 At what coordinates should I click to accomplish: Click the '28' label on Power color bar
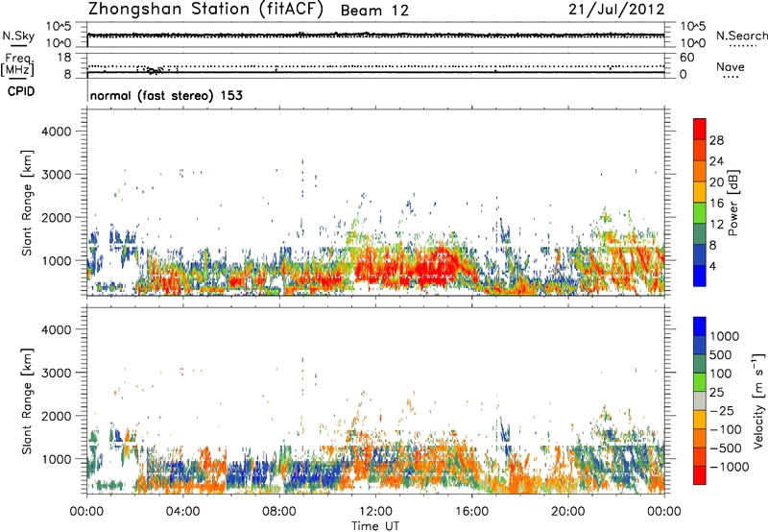point(716,140)
